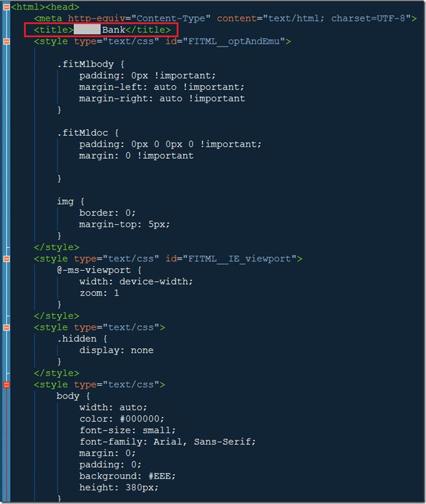Screen dimensions: 426x504
Task: Collapse the FITML__optAndEmu style block fold
Action: [7, 42]
